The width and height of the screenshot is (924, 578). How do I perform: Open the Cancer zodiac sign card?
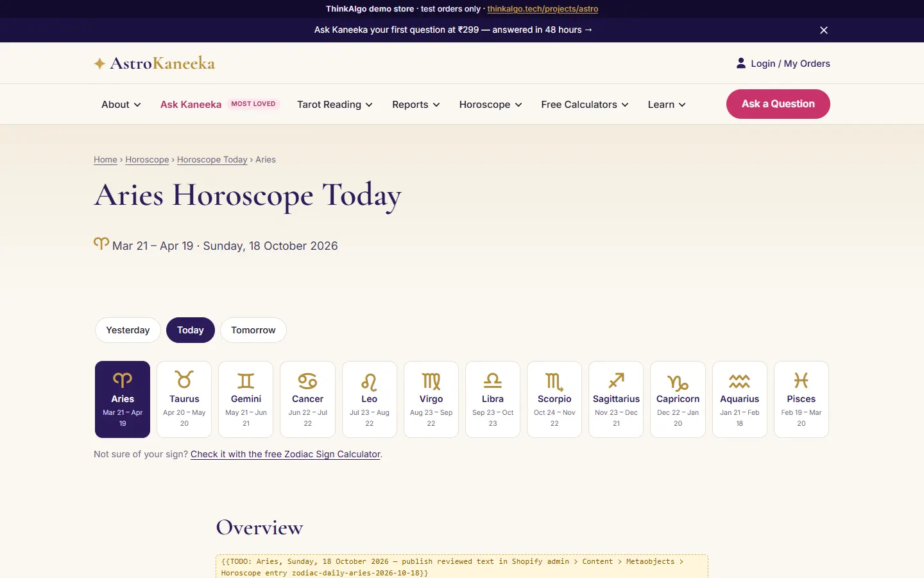coord(307,399)
